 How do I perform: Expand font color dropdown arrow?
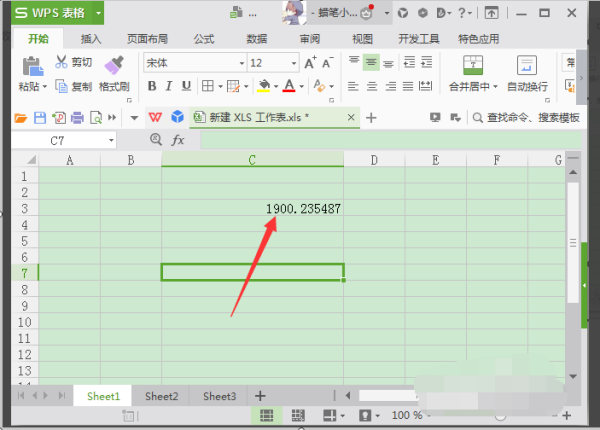(x=302, y=86)
